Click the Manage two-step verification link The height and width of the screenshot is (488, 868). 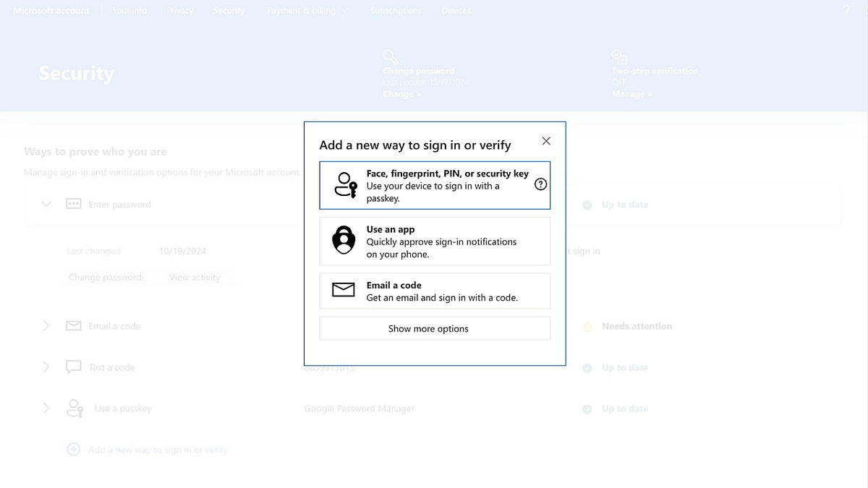pyautogui.click(x=631, y=94)
